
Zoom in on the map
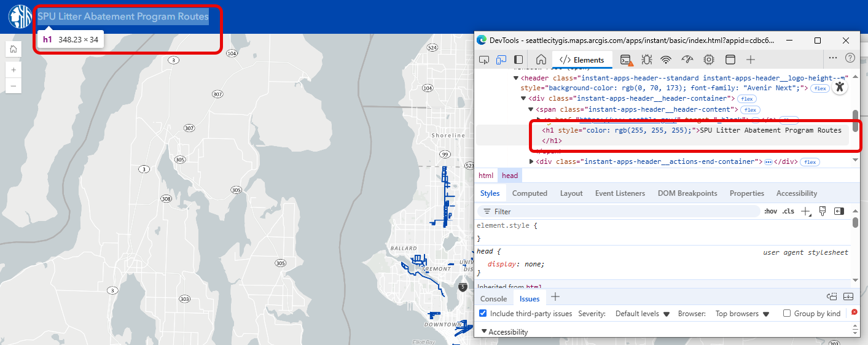[14, 69]
